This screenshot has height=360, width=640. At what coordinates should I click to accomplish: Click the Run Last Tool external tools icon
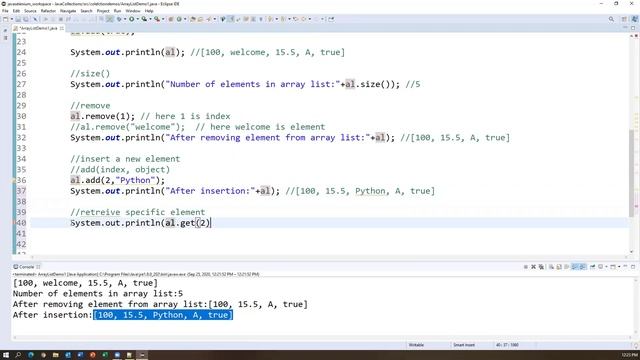click(157, 19)
